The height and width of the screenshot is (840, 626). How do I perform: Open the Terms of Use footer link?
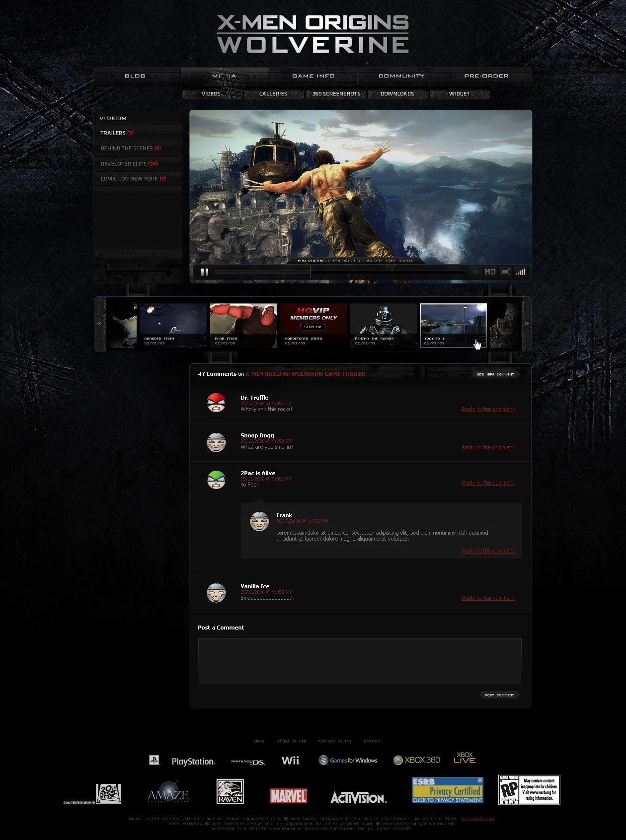292,741
